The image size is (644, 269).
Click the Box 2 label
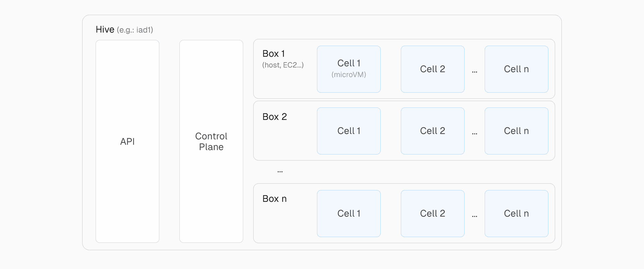[x=275, y=117]
